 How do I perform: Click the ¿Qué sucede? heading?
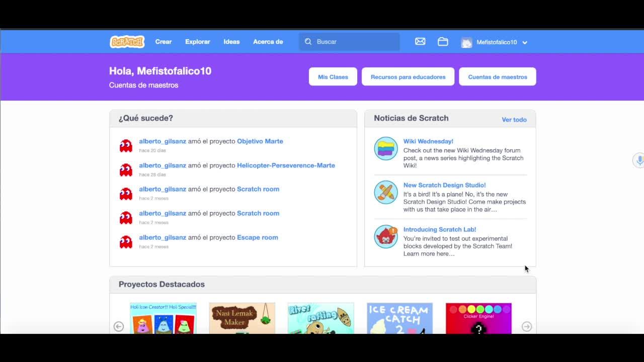pos(146,118)
